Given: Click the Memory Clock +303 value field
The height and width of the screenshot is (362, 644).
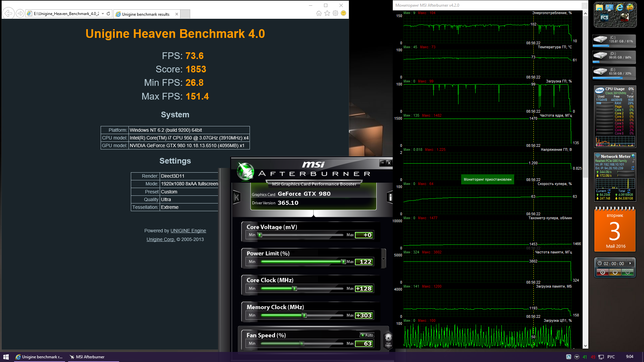Looking at the screenshot, I should (364, 315).
